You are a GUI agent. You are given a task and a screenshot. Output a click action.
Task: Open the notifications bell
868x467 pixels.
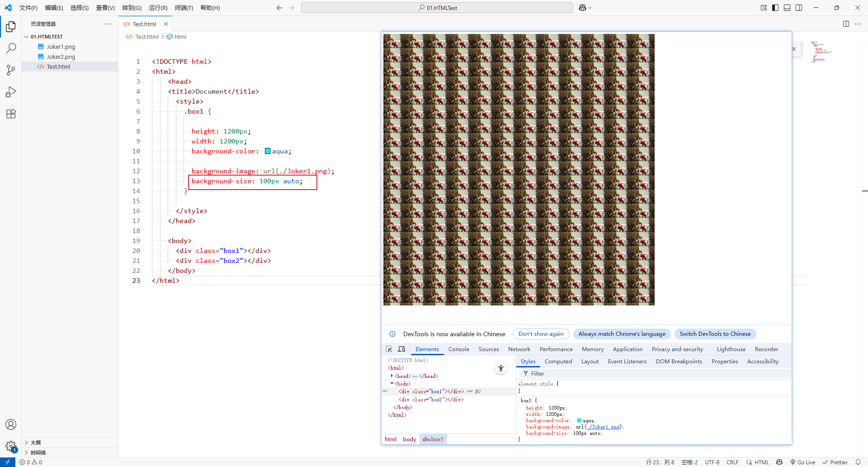858,462
